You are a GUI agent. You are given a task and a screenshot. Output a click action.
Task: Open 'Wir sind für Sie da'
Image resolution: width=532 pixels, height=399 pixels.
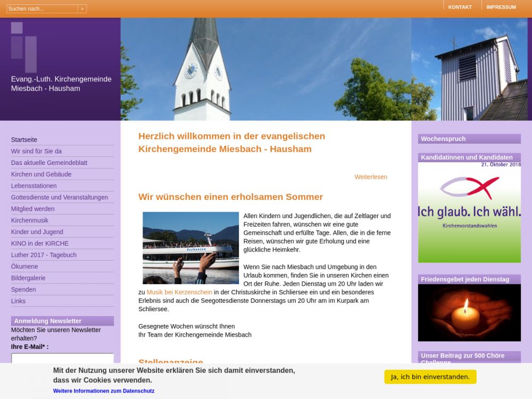(x=36, y=151)
